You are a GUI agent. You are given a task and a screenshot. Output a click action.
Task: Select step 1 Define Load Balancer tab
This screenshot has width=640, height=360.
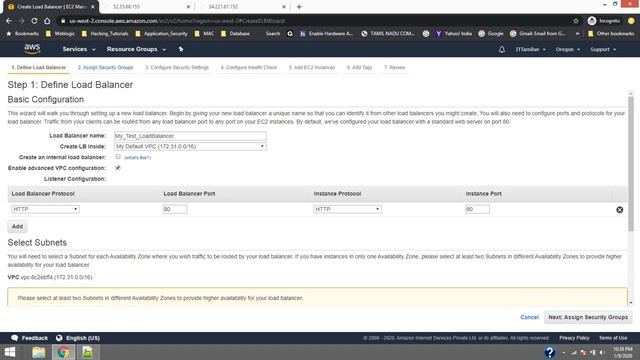pos(39,67)
